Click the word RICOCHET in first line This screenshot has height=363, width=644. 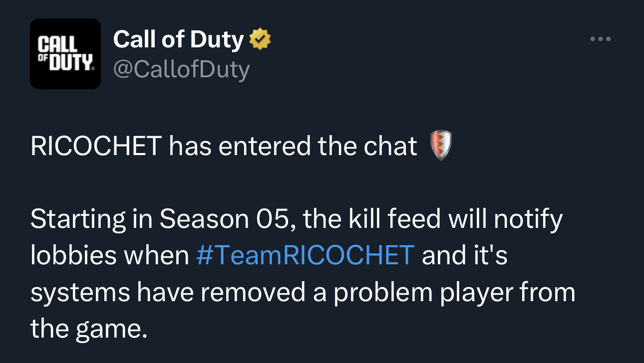(x=96, y=146)
